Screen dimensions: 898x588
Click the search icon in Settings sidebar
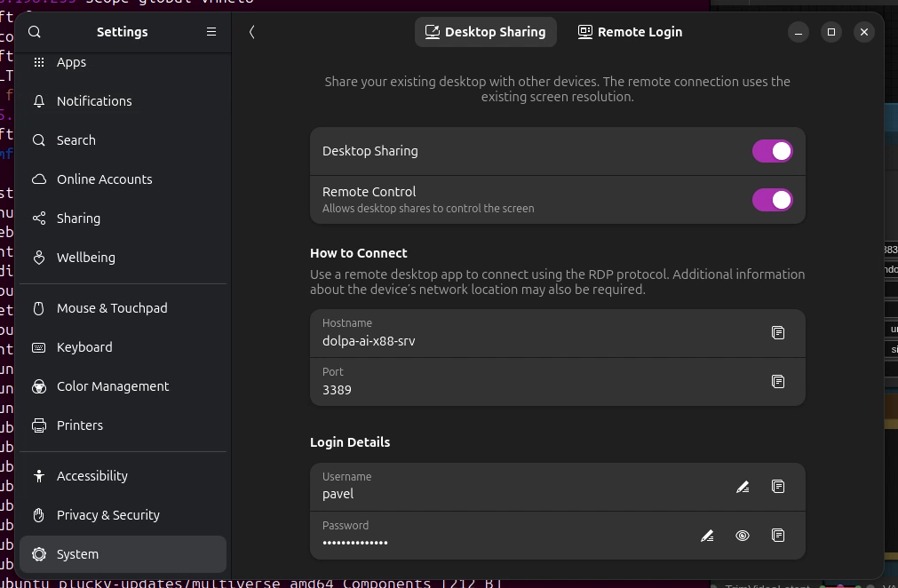click(x=35, y=32)
